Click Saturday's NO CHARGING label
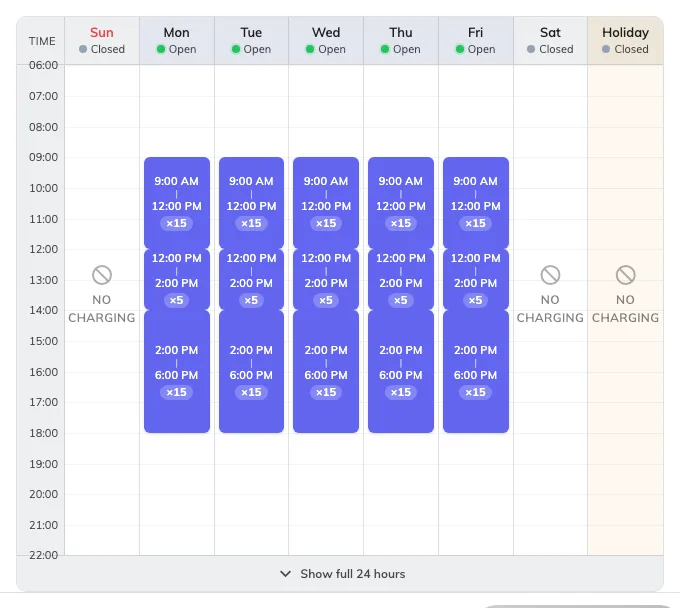 pos(550,309)
